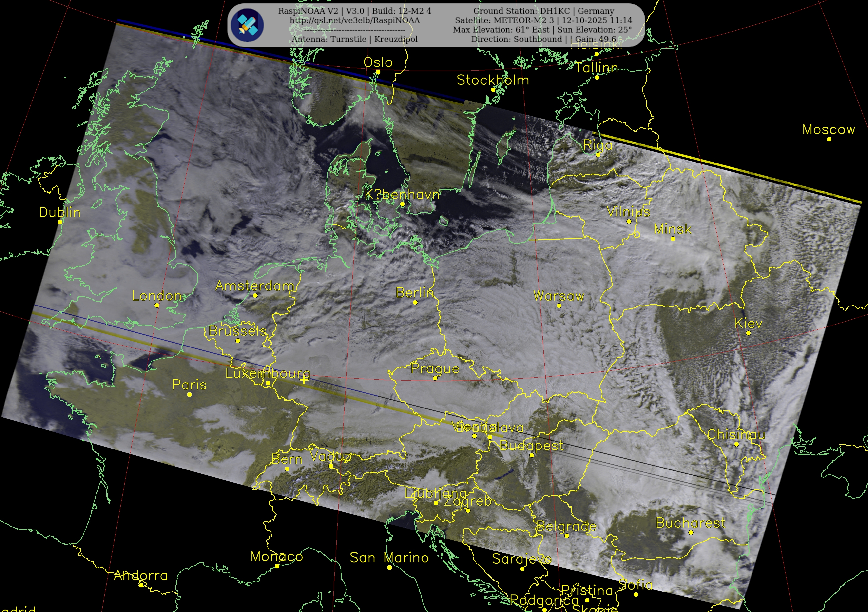
Task: Click the yellow ground station cross marker
Action: (304, 379)
